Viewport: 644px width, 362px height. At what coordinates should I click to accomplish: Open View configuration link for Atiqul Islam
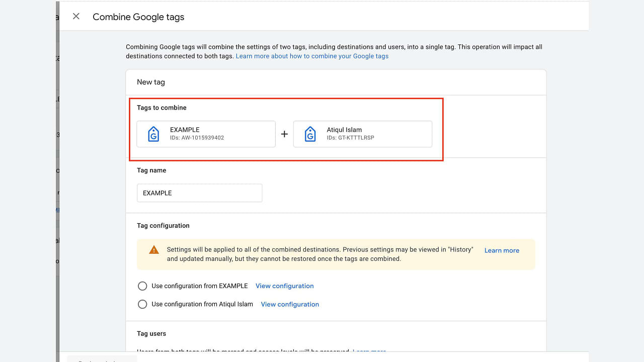(290, 304)
